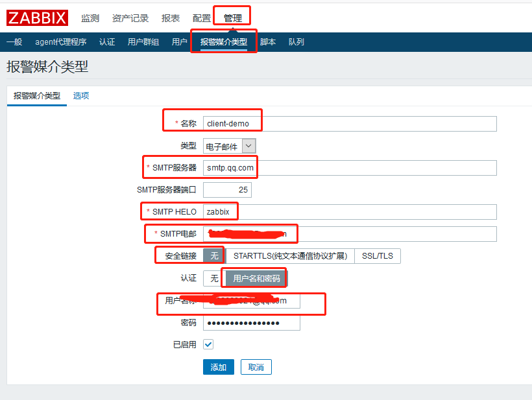Expand the 类型 dropdown 电子邮件
532x400 pixels.
pos(230,146)
